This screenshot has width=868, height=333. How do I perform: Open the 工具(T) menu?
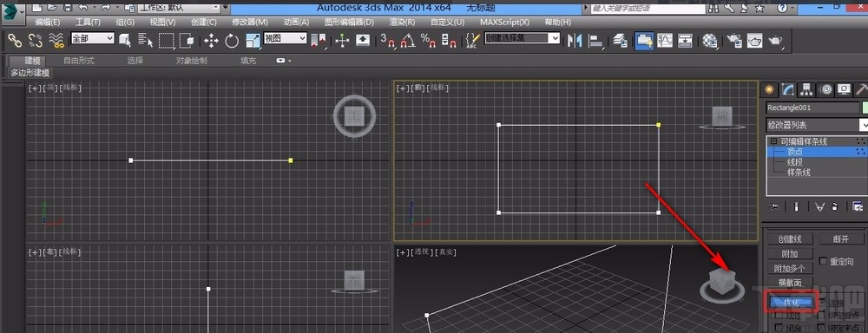(88, 23)
